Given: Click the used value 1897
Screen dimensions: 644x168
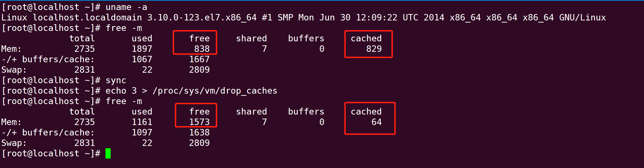Looking at the screenshot, I should 142,49.
